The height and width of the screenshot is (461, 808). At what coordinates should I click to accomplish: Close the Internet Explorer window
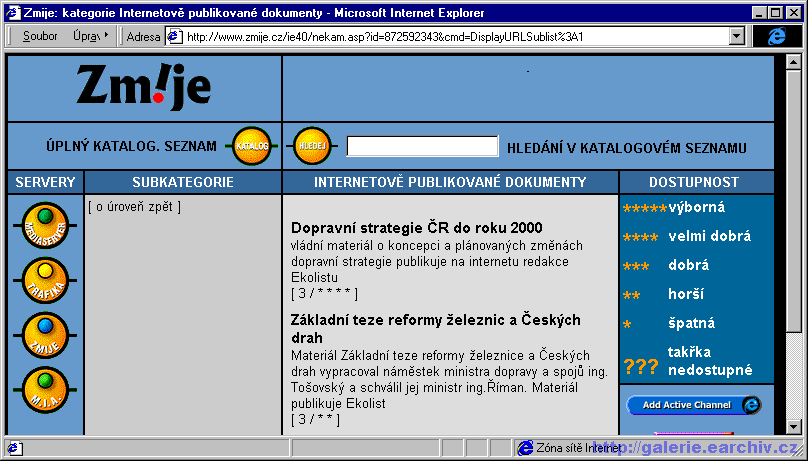(x=794, y=13)
